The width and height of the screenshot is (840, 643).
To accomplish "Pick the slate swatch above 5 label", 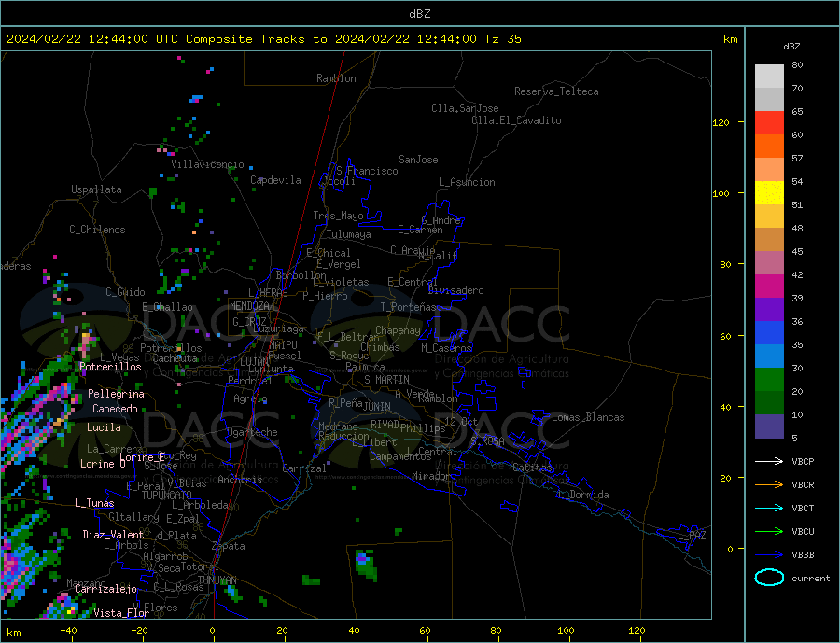I will [769, 426].
